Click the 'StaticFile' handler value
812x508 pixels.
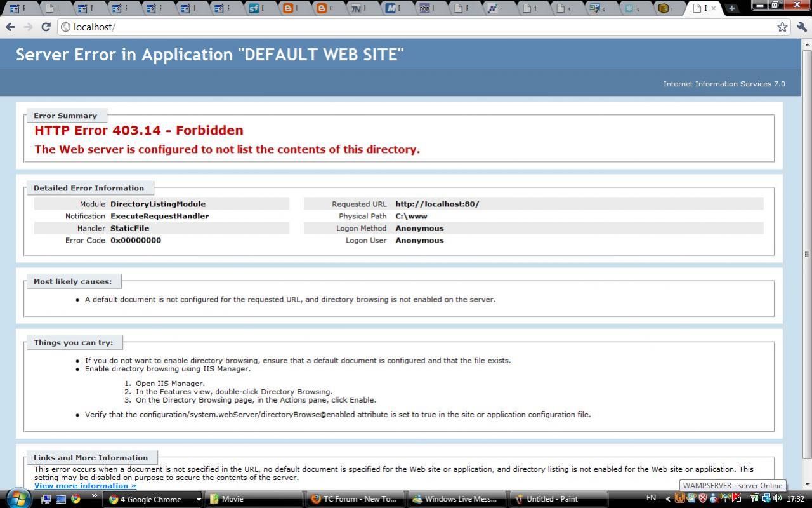[130, 228]
